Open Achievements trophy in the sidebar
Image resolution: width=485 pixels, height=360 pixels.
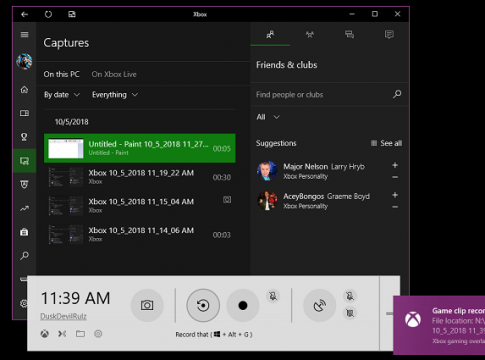click(24, 137)
